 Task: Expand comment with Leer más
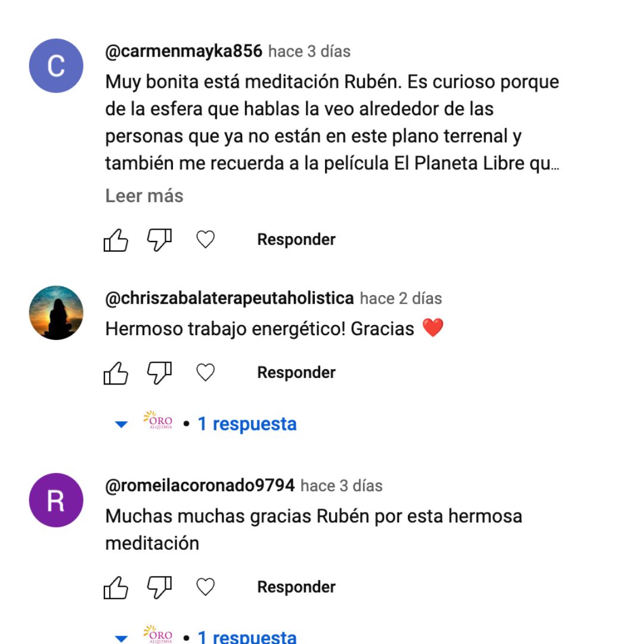[144, 196]
